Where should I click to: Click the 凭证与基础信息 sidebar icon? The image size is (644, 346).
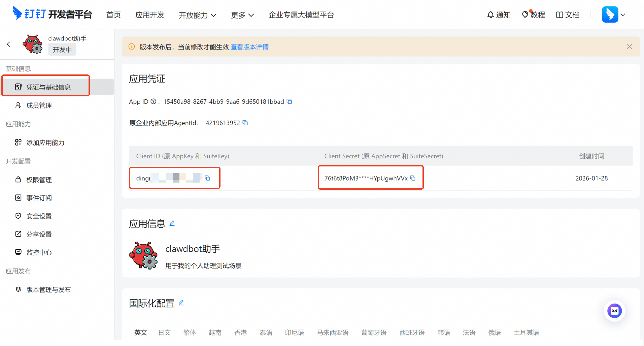tap(18, 87)
